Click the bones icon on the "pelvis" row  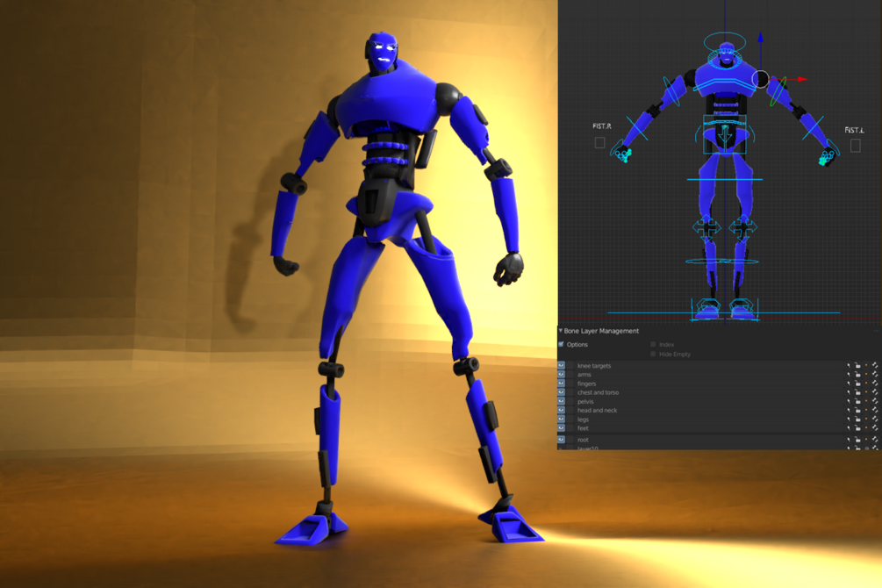click(874, 401)
